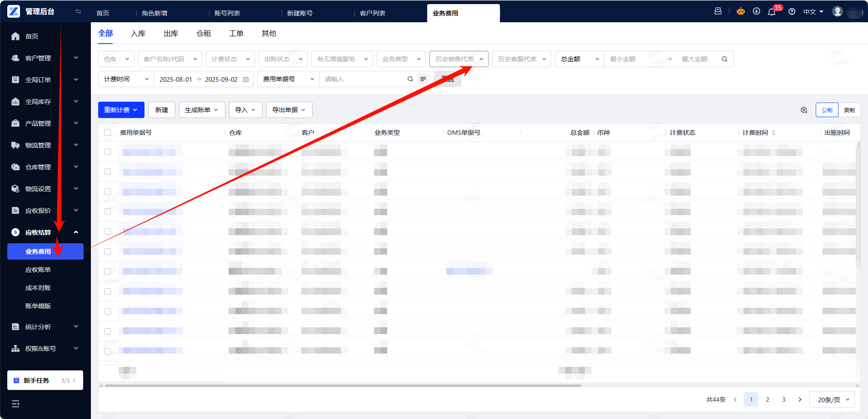Open the 历史销售代表 dropdown

pos(459,59)
